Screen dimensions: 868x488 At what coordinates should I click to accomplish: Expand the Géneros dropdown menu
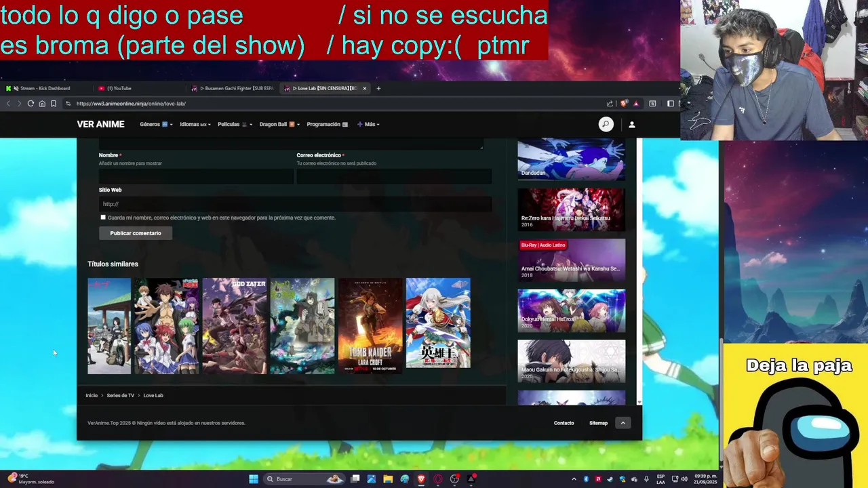pyautogui.click(x=156, y=125)
